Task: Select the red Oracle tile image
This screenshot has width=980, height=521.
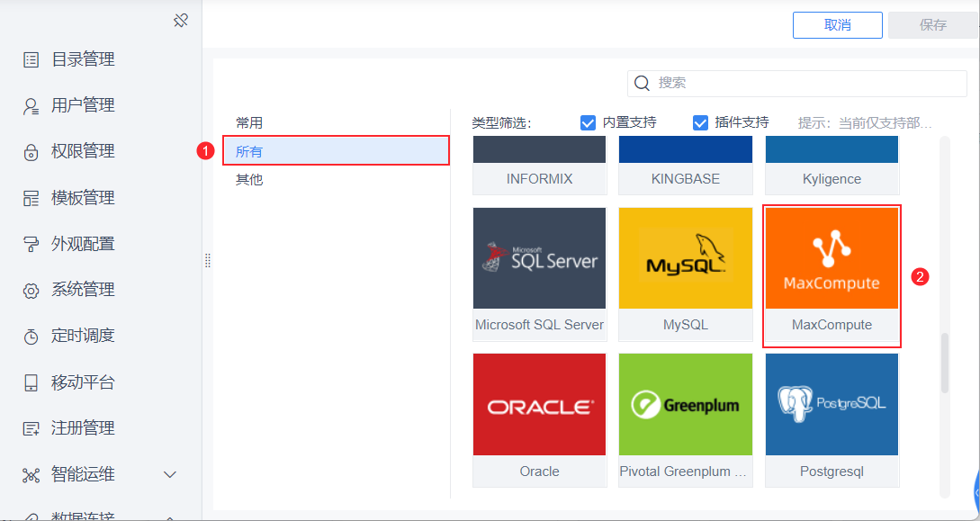Action: pos(539,405)
